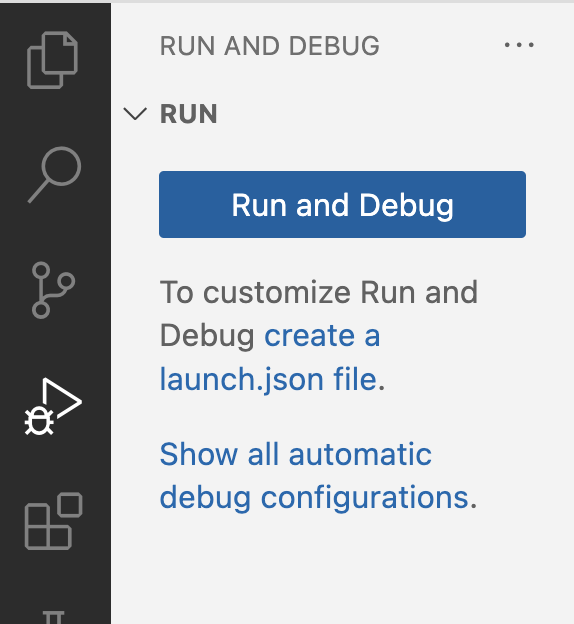Click the RUN section header label
Viewport: 574px width, 624px height.
point(189,114)
